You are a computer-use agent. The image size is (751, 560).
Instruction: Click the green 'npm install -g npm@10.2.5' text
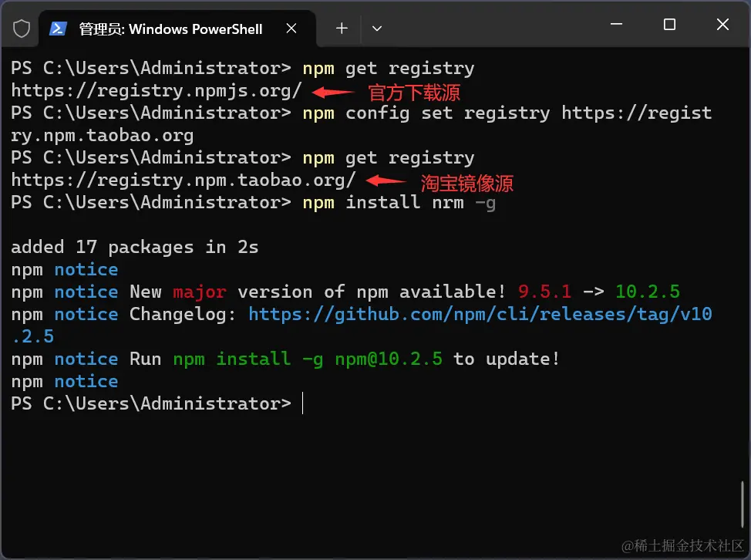[308, 359]
